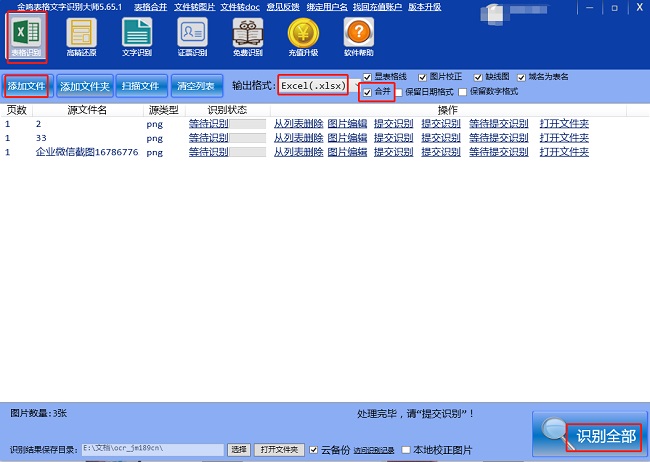Click 从列表删除 for file 2

[298, 124]
